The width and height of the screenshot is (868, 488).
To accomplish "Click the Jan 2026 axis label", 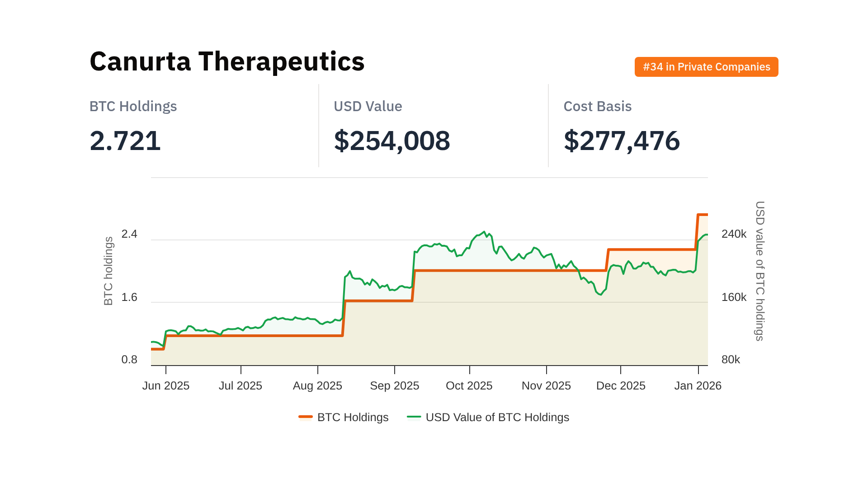I will [x=698, y=385].
